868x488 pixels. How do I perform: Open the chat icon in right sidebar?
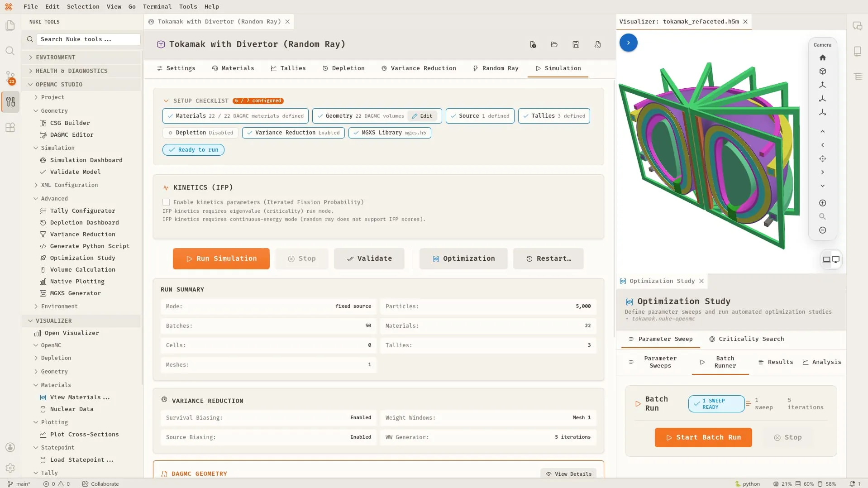(x=857, y=26)
